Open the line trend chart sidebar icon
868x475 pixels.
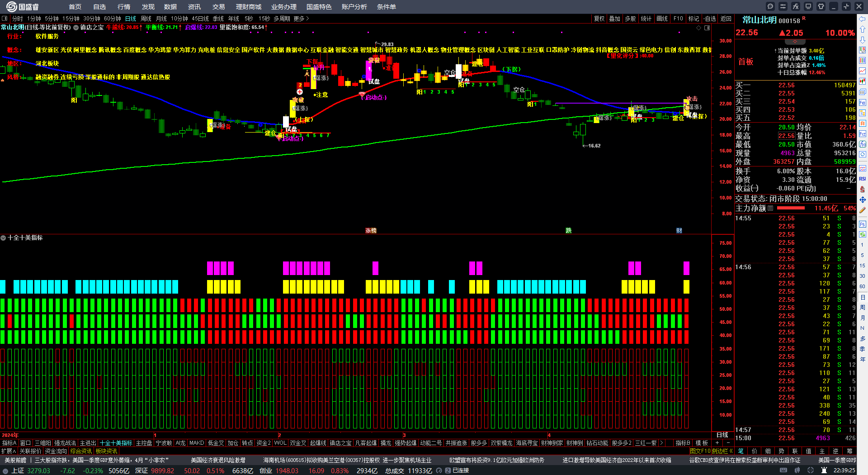(x=863, y=71)
